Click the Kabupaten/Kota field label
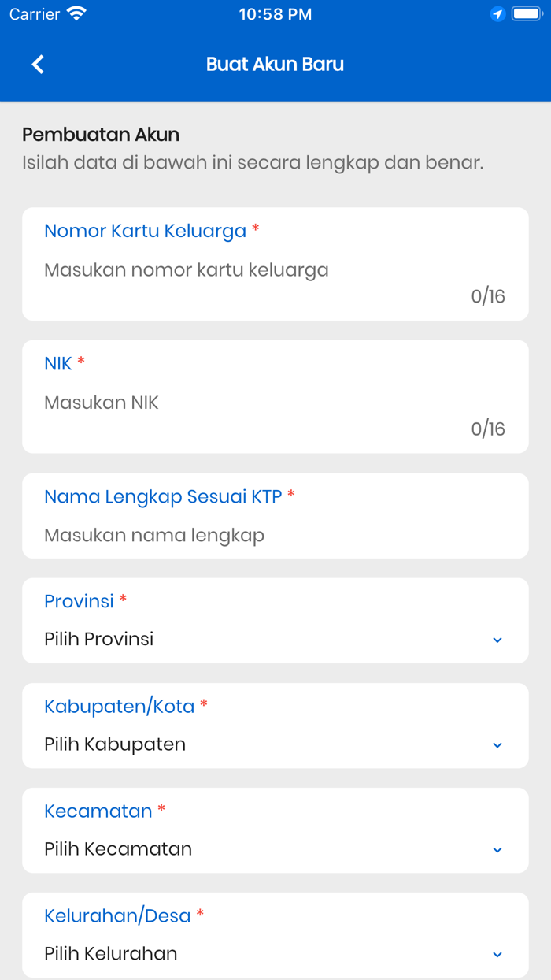 118,706
